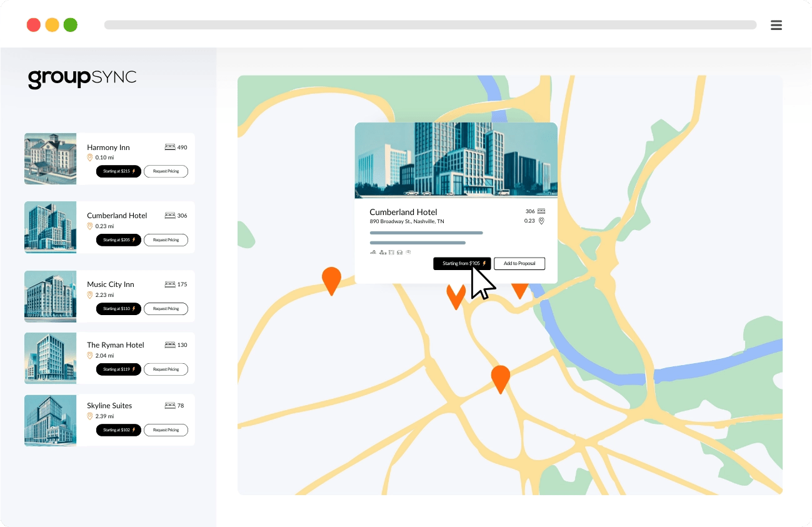
Task: Click the bed icon beside 306 in the sidebar list
Action: coord(170,216)
